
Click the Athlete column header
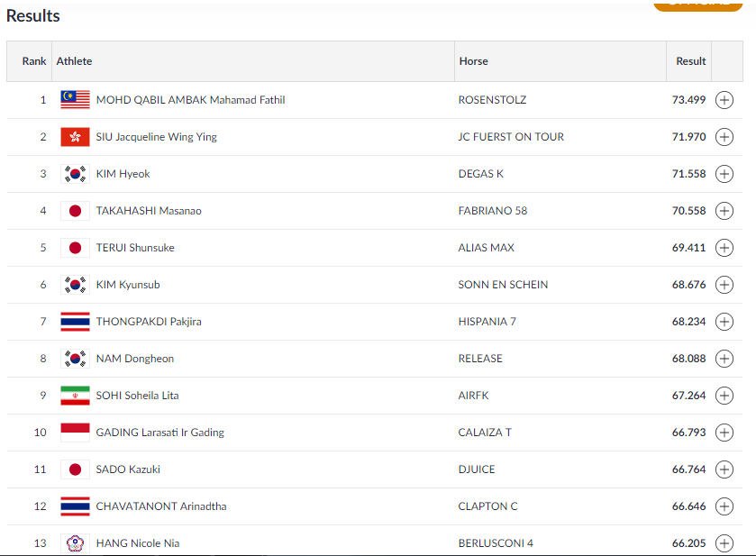pyautogui.click(x=74, y=61)
